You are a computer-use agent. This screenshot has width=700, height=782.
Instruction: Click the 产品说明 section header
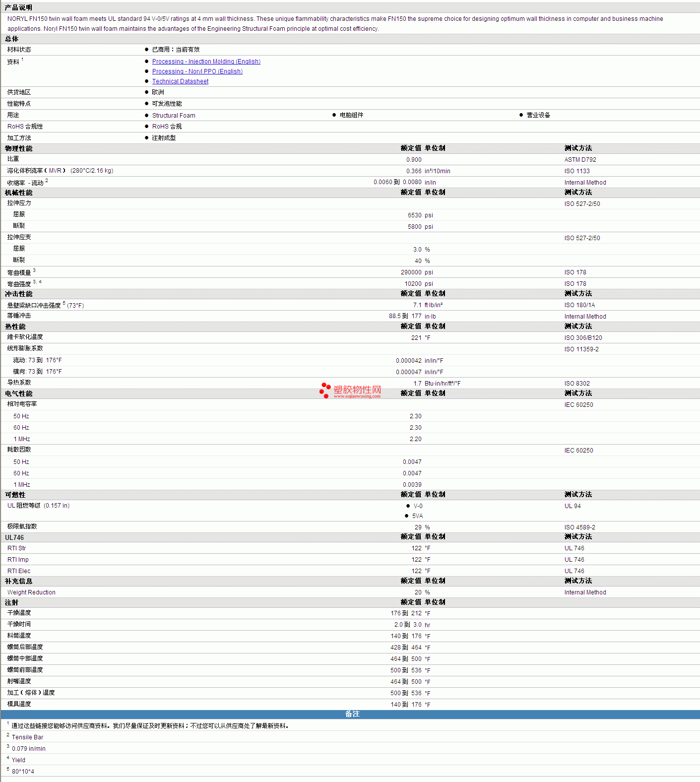pyautogui.click(x=18, y=7)
